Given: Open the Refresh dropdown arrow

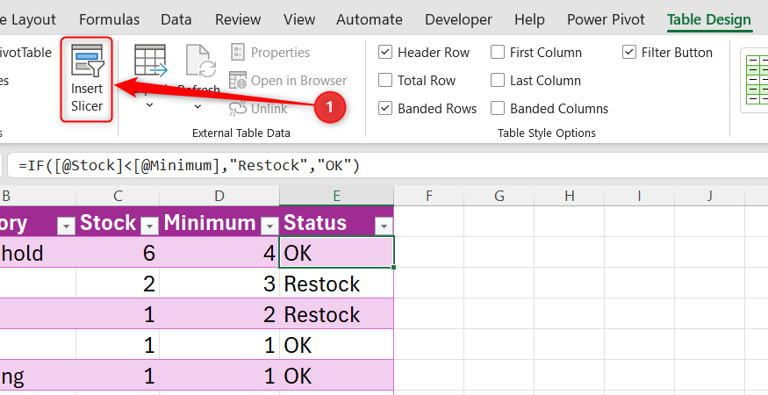Looking at the screenshot, I should coord(198,106).
